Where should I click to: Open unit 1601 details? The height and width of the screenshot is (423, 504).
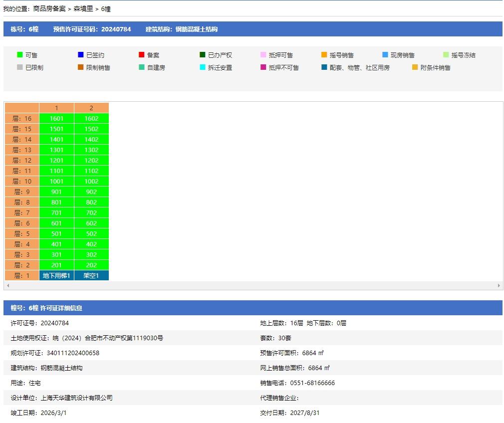tap(56, 119)
